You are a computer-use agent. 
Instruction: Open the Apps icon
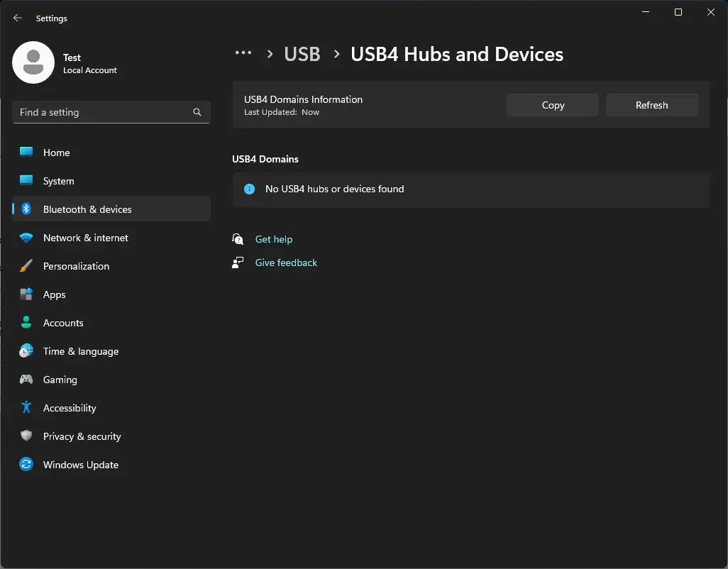26,294
